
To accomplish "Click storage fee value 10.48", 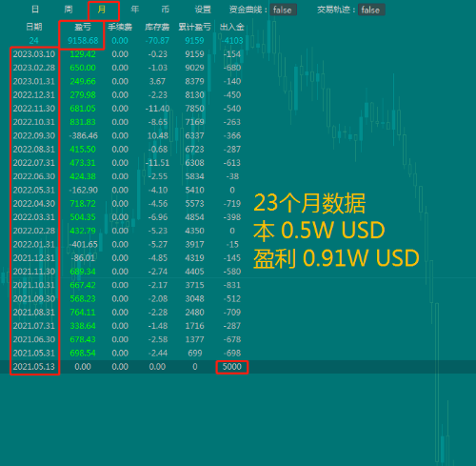I will (x=158, y=136).
